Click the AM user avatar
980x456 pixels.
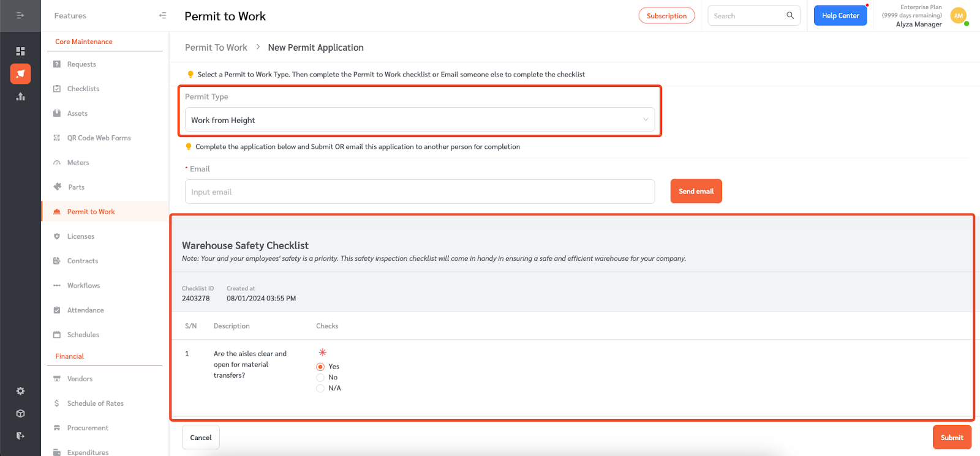coord(959,16)
